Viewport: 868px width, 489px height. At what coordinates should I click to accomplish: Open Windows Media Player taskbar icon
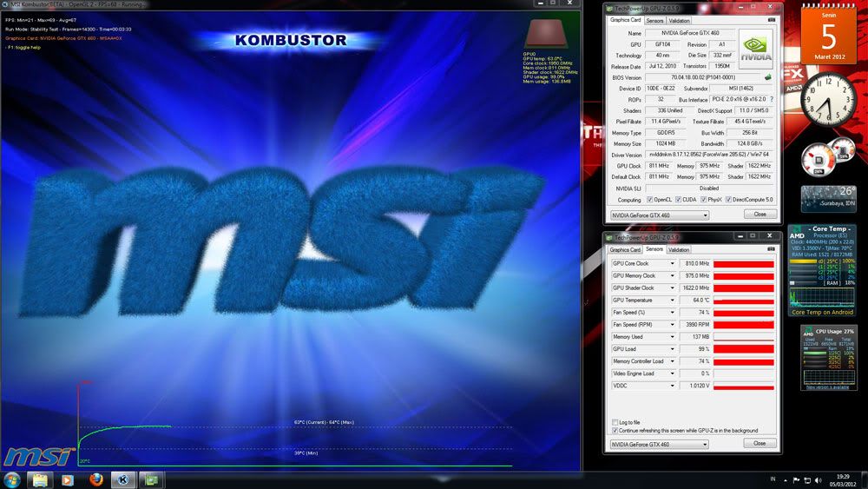tap(67, 479)
